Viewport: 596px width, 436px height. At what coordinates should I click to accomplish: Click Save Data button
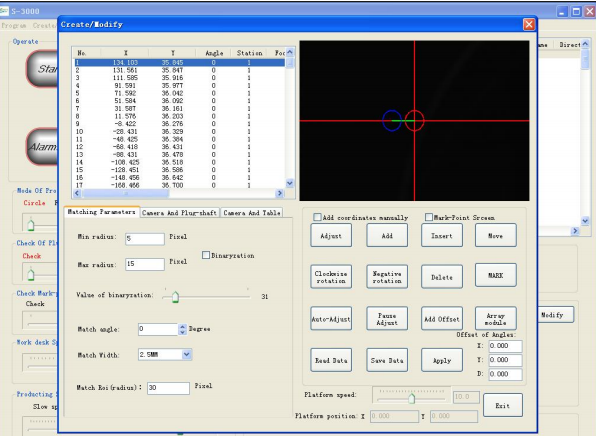tap(387, 360)
